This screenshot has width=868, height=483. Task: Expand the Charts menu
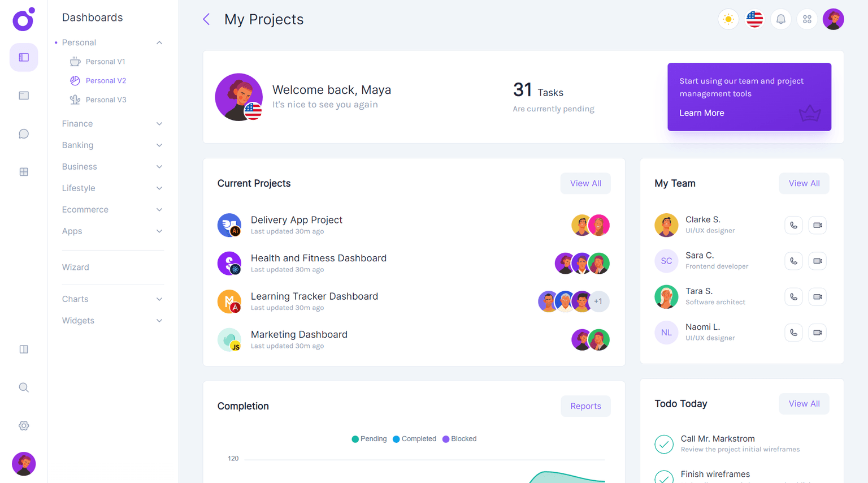pos(75,299)
